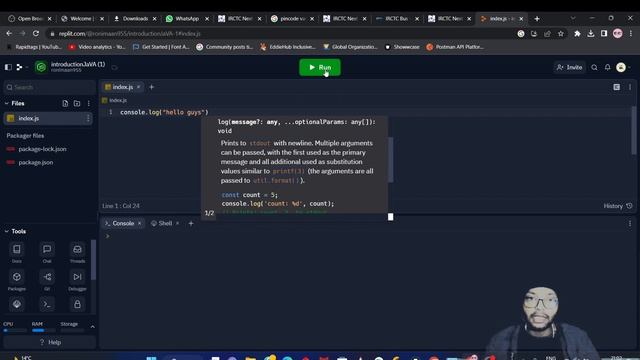Screen dimensions: 640x360
Task: Switch to the index.js editor tab
Action: [122, 87]
